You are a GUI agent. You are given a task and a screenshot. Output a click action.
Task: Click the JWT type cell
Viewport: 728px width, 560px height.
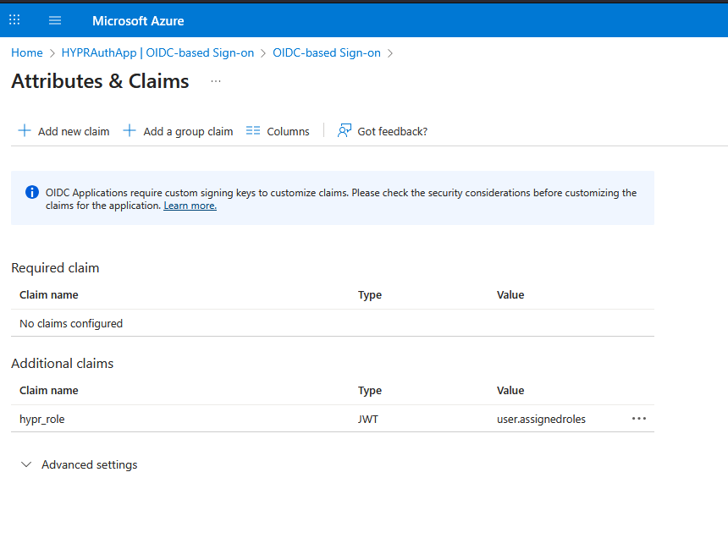click(367, 419)
